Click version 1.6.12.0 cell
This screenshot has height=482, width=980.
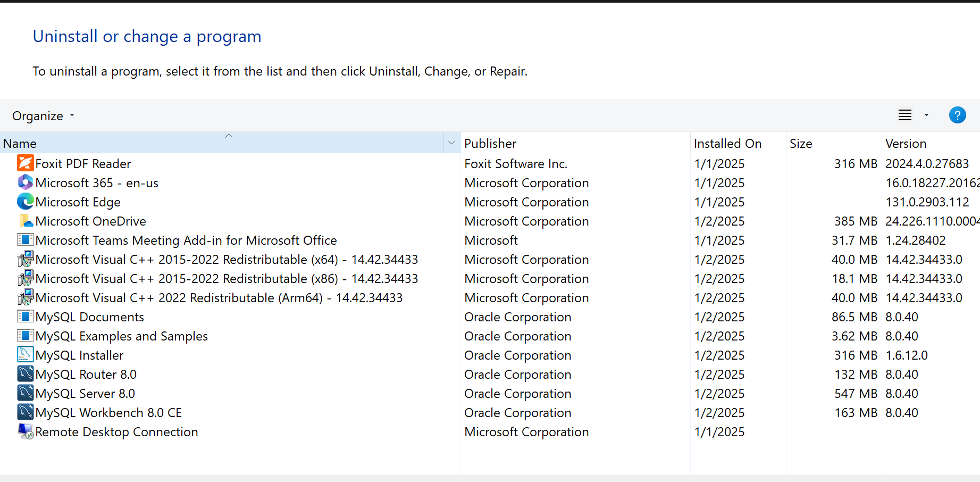[x=907, y=355]
